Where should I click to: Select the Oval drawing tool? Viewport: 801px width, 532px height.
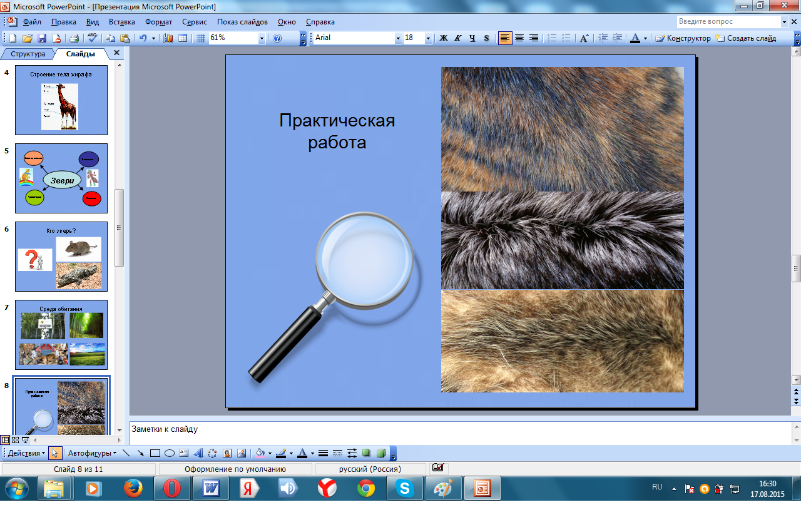[170, 453]
